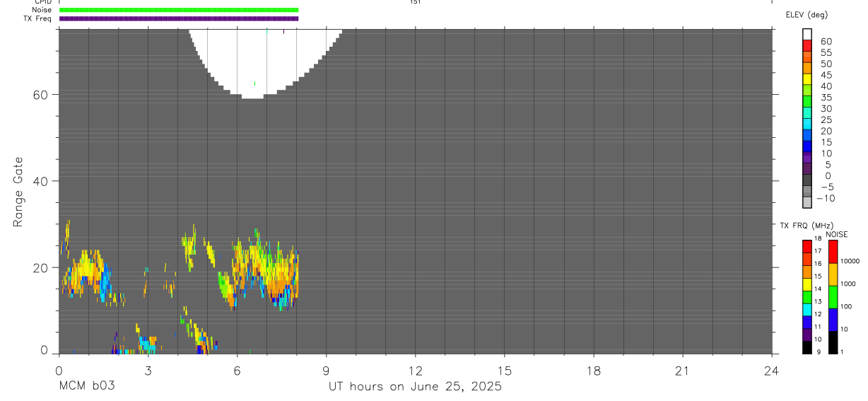Click the '40' tick label on the Range Gate axis

tap(41, 181)
